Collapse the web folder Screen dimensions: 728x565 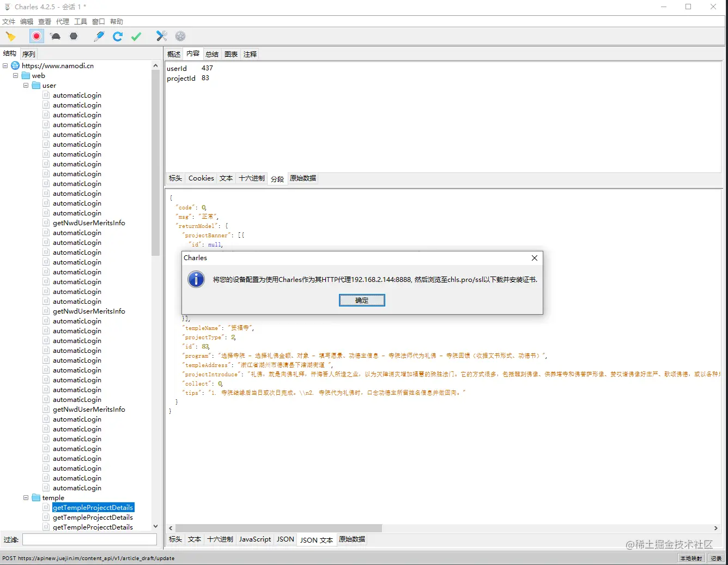coord(16,76)
